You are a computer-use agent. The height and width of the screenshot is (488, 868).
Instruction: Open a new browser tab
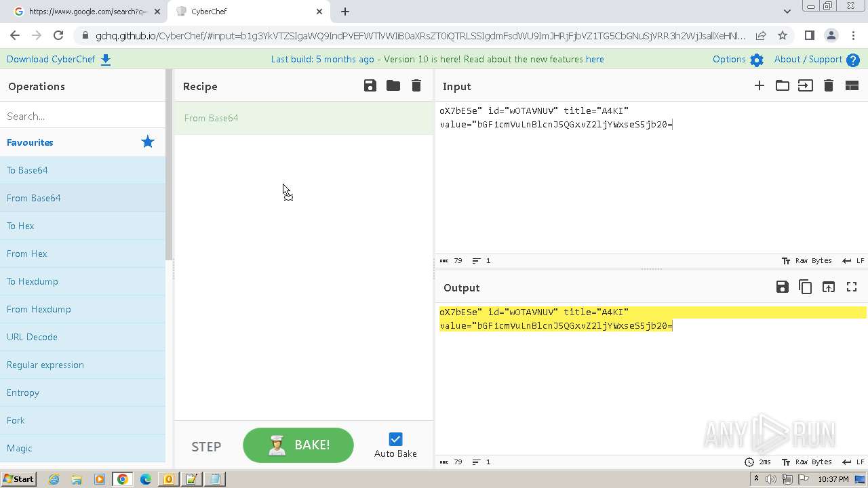(345, 12)
